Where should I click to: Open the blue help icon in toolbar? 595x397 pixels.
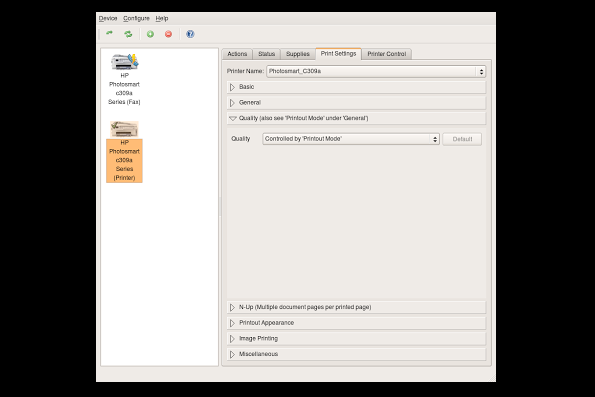tap(190, 34)
